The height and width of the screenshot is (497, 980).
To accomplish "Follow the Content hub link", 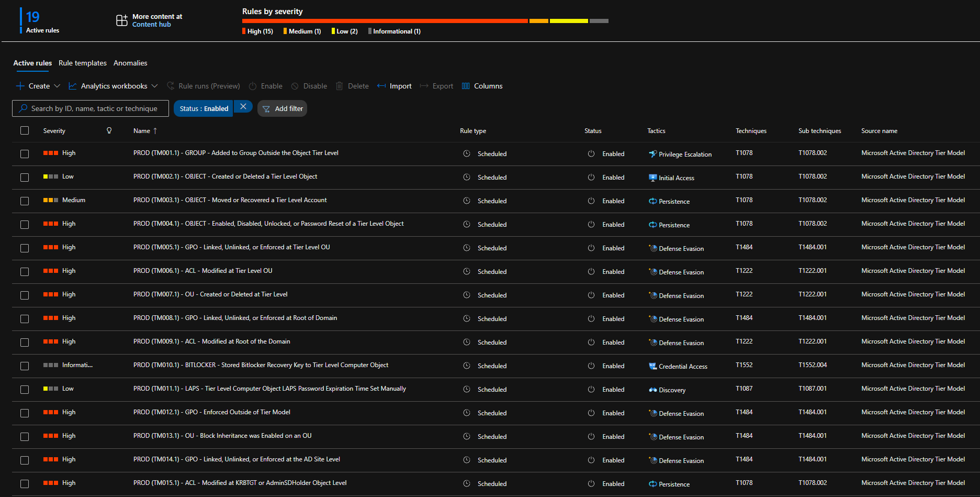I will coord(152,25).
